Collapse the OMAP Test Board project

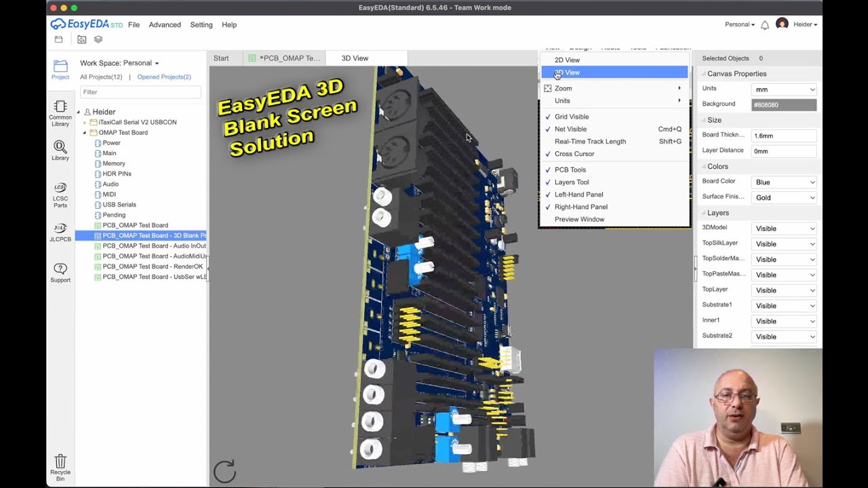[85, 133]
